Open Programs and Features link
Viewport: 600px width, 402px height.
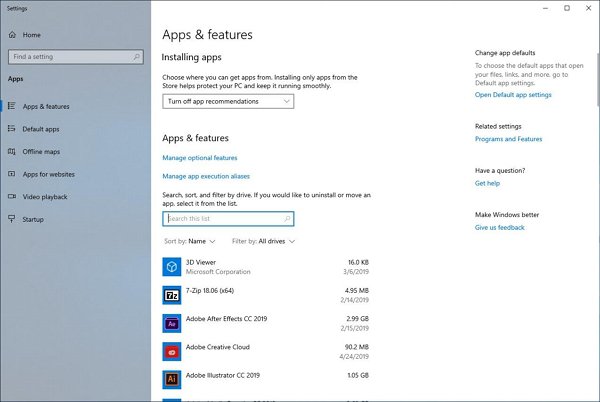tap(509, 139)
